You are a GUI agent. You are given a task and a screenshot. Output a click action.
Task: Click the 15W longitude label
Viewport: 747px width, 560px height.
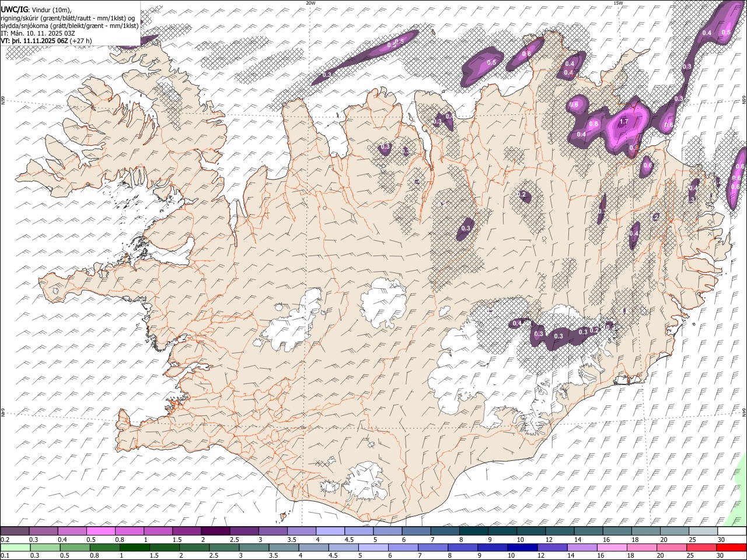[x=618, y=3]
